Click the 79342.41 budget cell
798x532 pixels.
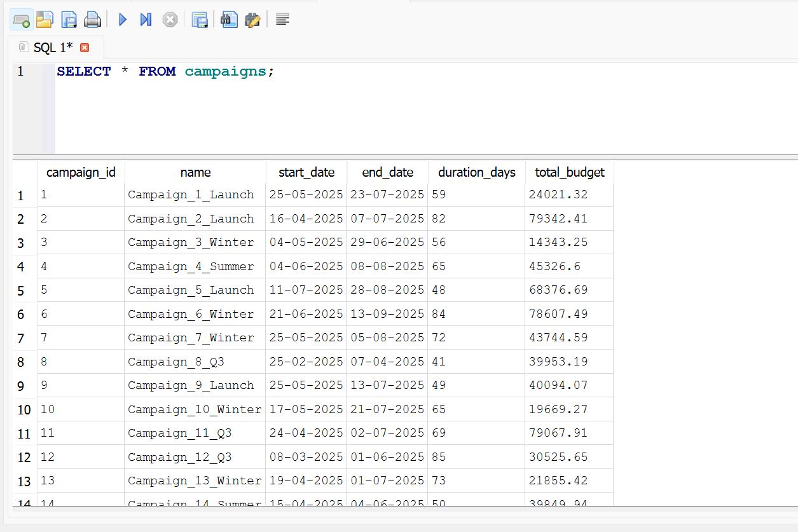coord(568,219)
